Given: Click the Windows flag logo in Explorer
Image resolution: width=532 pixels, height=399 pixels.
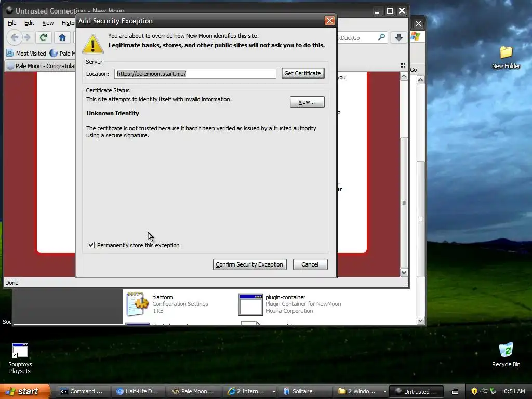Looking at the screenshot, I should coord(416,36).
